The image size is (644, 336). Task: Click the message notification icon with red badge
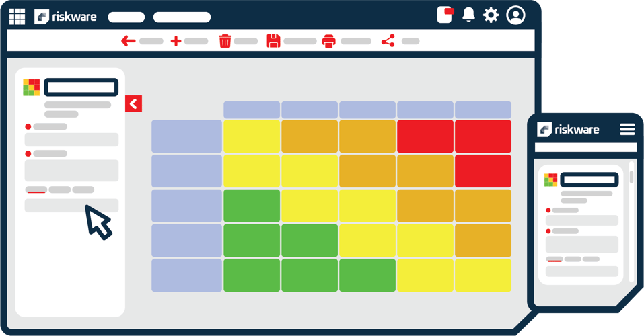click(x=445, y=15)
